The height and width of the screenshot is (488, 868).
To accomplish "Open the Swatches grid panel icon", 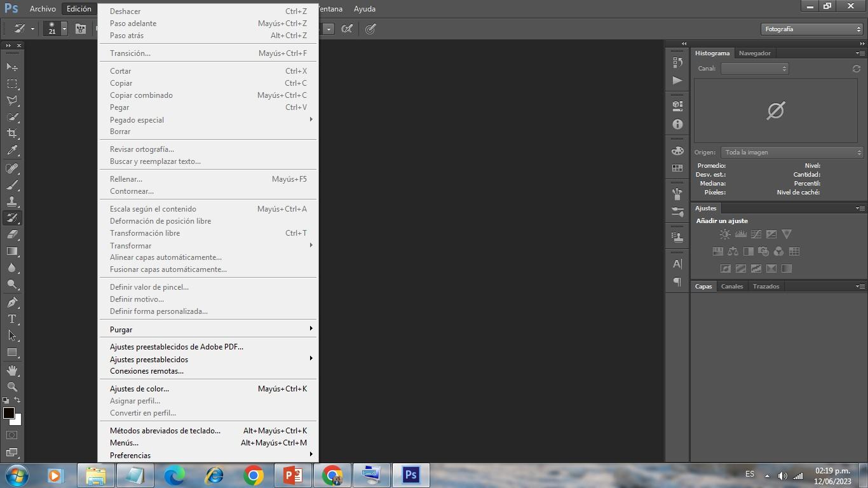I will (677, 168).
